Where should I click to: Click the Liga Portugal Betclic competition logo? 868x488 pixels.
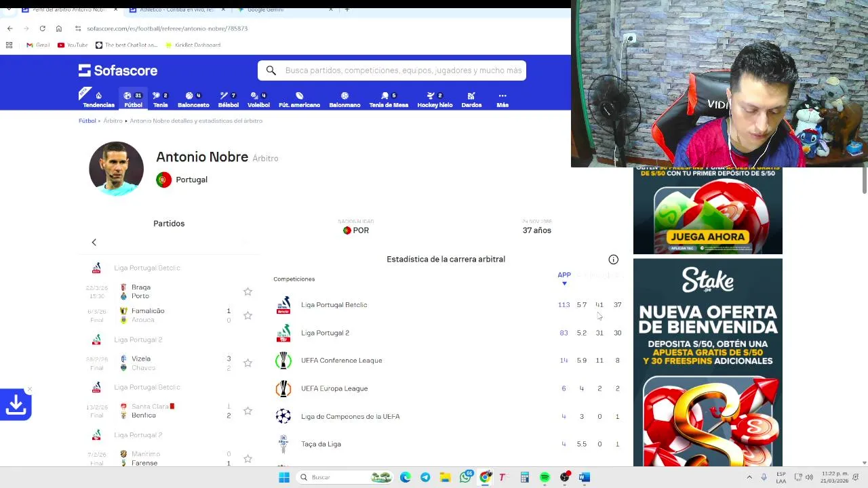(283, 305)
